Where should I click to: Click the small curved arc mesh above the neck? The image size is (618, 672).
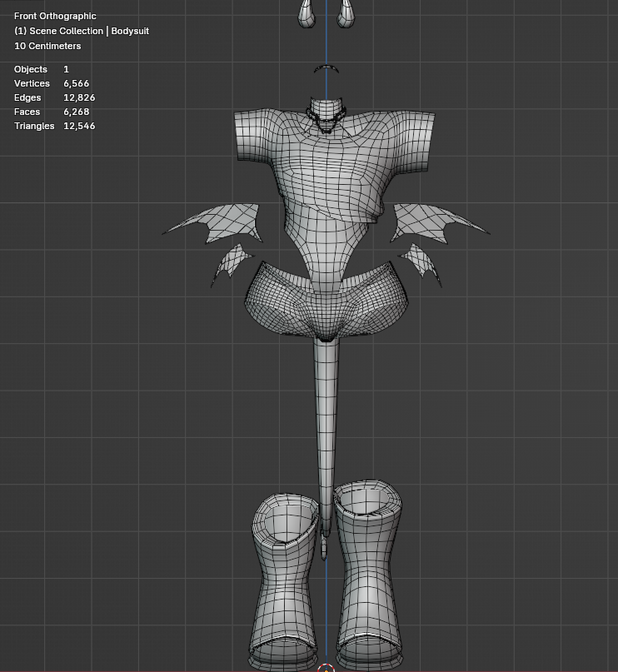(x=326, y=68)
